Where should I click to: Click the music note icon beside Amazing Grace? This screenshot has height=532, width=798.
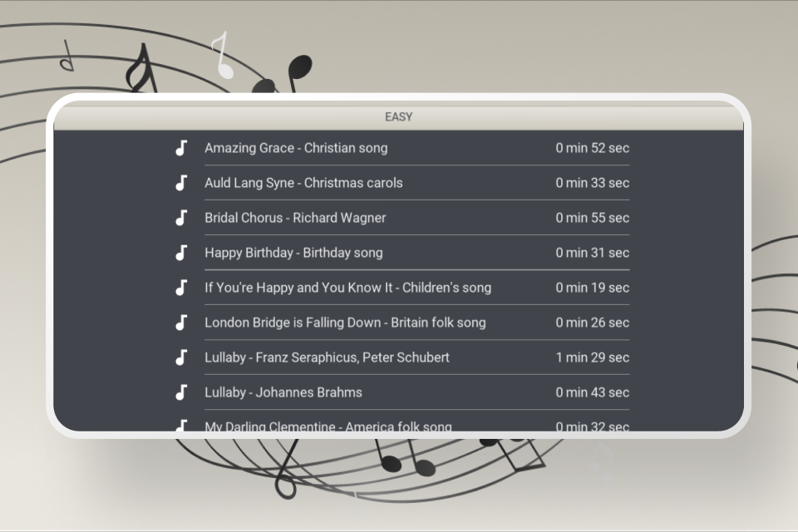(181, 148)
